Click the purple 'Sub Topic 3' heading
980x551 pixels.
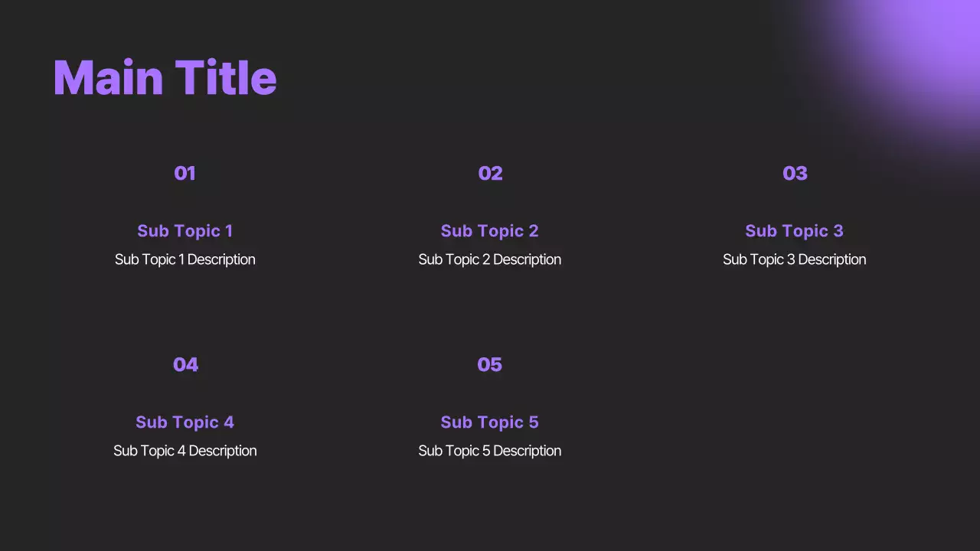click(794, 230)
